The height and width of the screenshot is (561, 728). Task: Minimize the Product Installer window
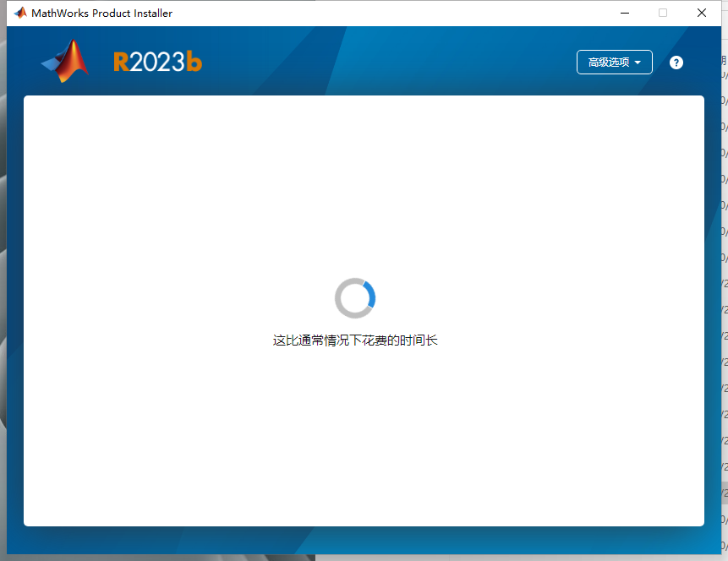pos(625,13)
